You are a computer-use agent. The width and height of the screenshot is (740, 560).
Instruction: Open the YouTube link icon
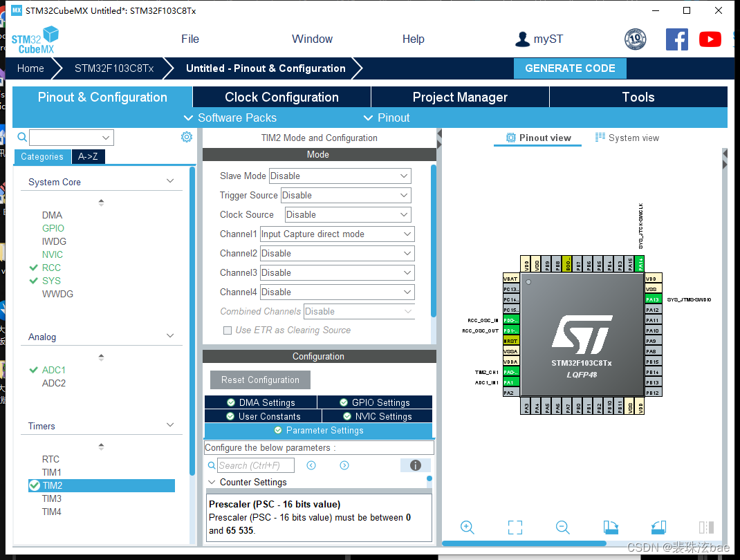click(710, 39)
